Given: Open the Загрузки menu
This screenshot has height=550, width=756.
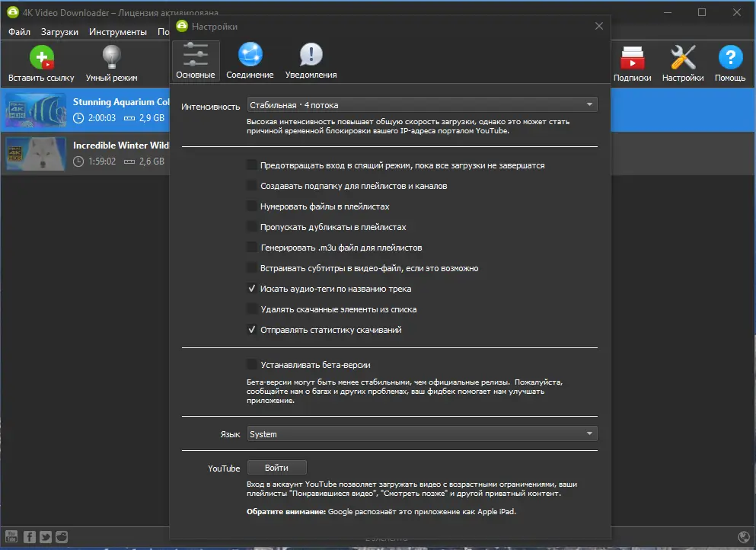Looking at the screenshot, I should 59,32.
